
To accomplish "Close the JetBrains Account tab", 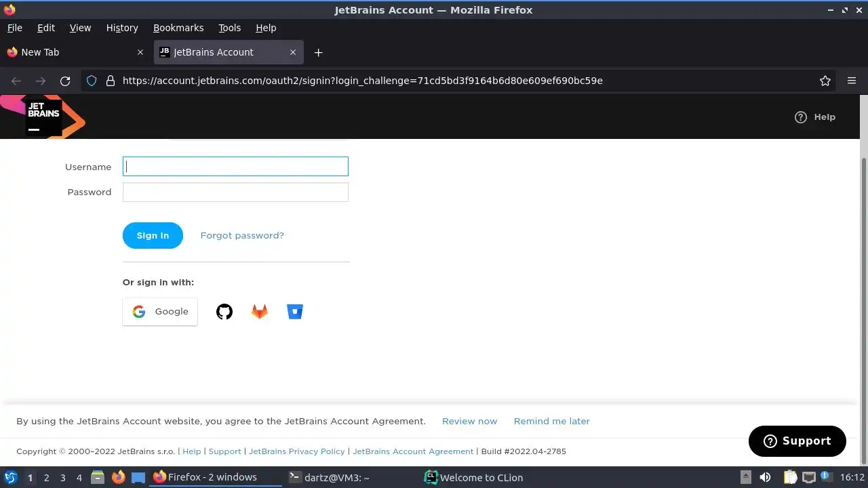I will (x=293, y=52).
